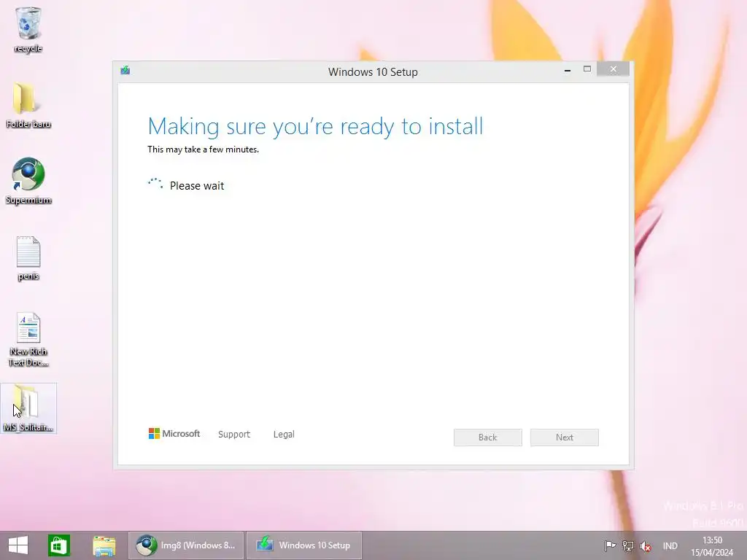Open the recycle bin desktop icon
Viewport: 747px width, 560px height.
(x=28, y=29)
